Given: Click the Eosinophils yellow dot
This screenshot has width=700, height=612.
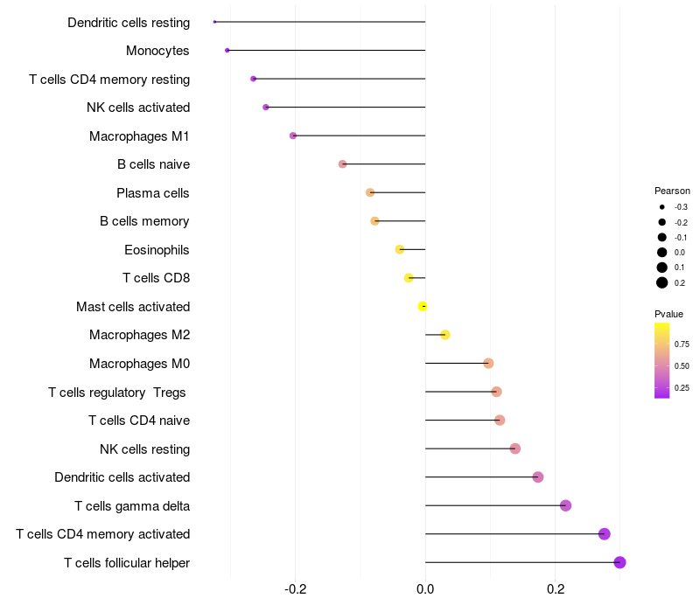Looking at the screenshot, I should [x=400, y=249].
